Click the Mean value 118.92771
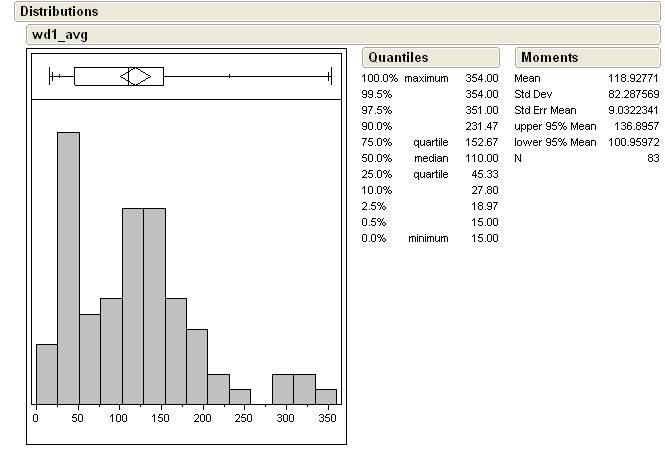665x452 pixels. click(628, 78)
